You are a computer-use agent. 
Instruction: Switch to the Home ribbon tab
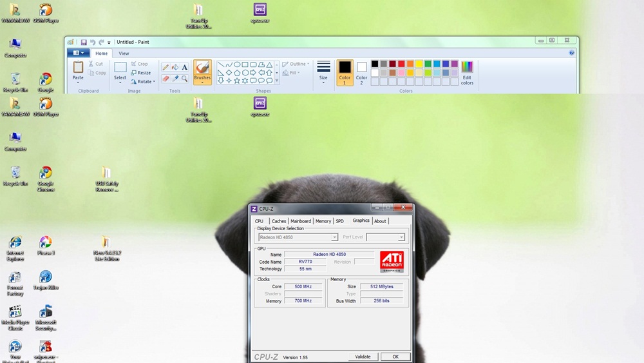[x=102, y=54]
